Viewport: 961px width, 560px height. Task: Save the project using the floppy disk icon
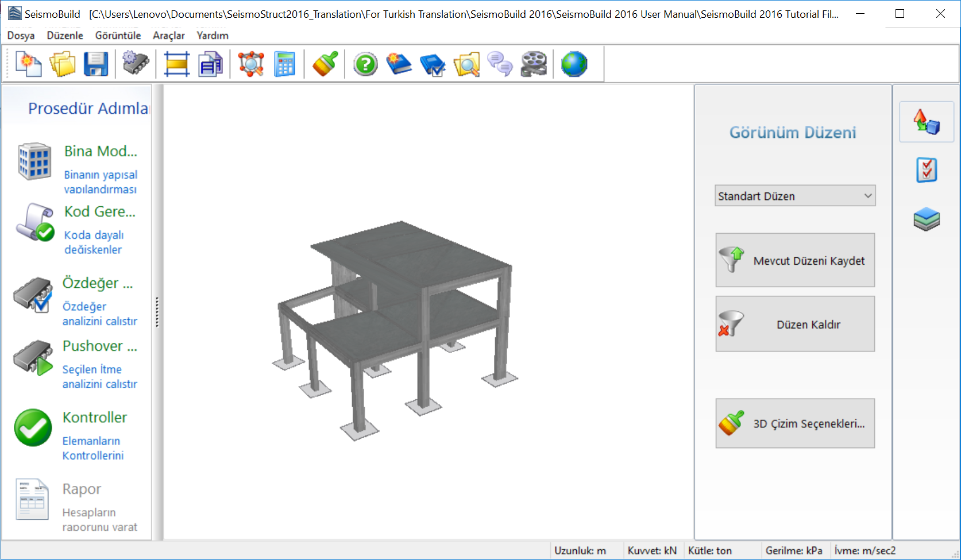click(x=96, y=64)
